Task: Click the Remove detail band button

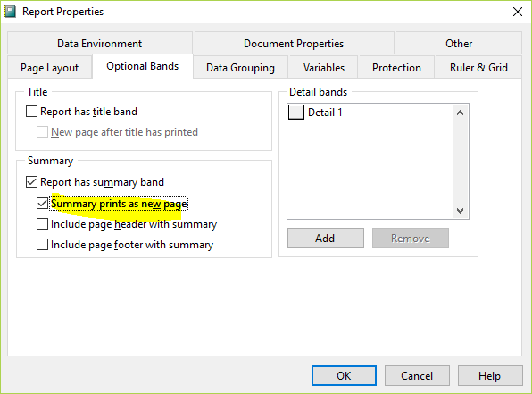Action: (411, 239)
